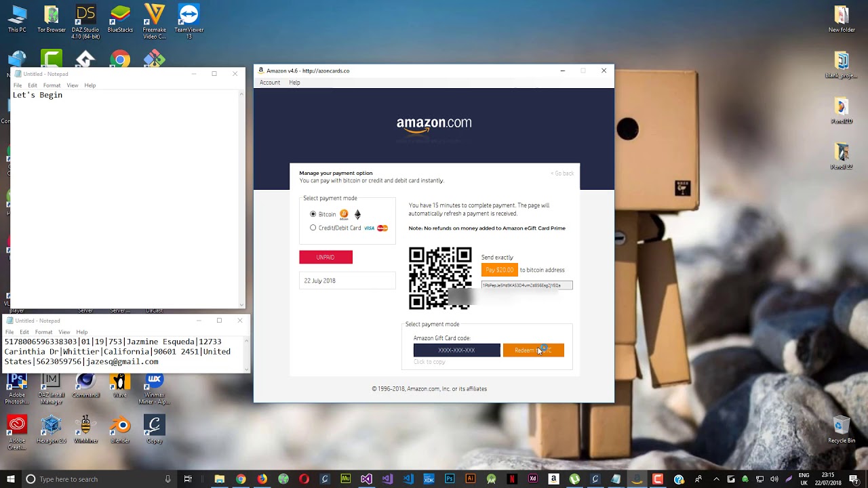Open File Explorer from the taskbar
Image resolution: width=868 pixels, height=488 pixels.
pos(220,479)
